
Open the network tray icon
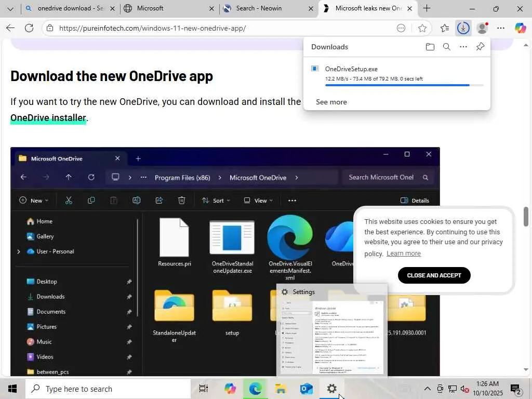(453, 389)
